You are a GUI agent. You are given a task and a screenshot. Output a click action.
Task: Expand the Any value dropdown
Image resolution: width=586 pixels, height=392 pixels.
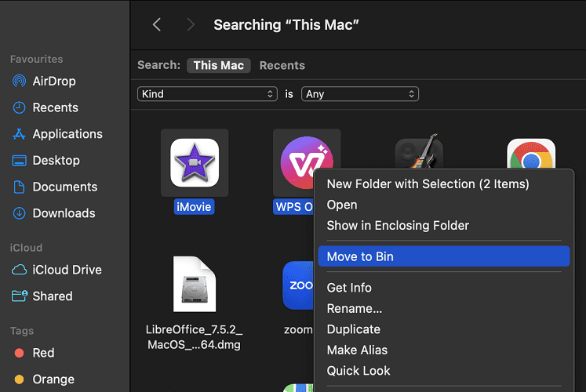coord(359,94)
